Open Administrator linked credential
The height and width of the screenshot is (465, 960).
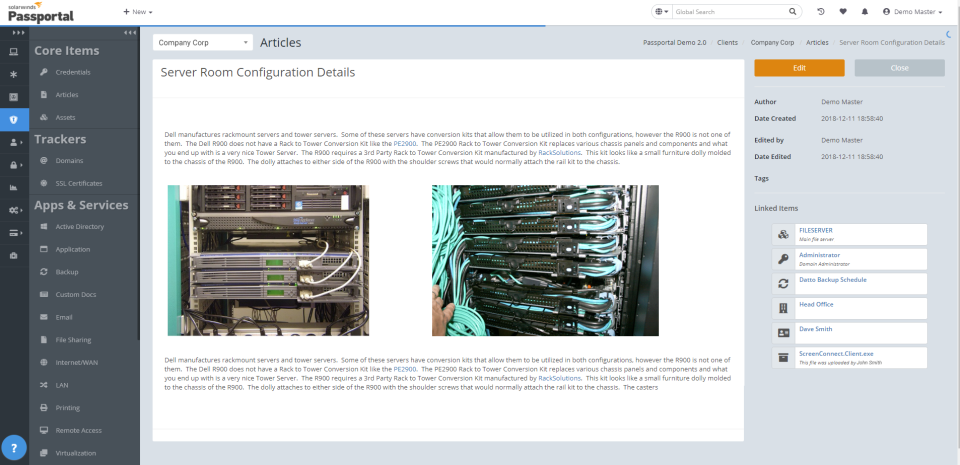(849, 259)
